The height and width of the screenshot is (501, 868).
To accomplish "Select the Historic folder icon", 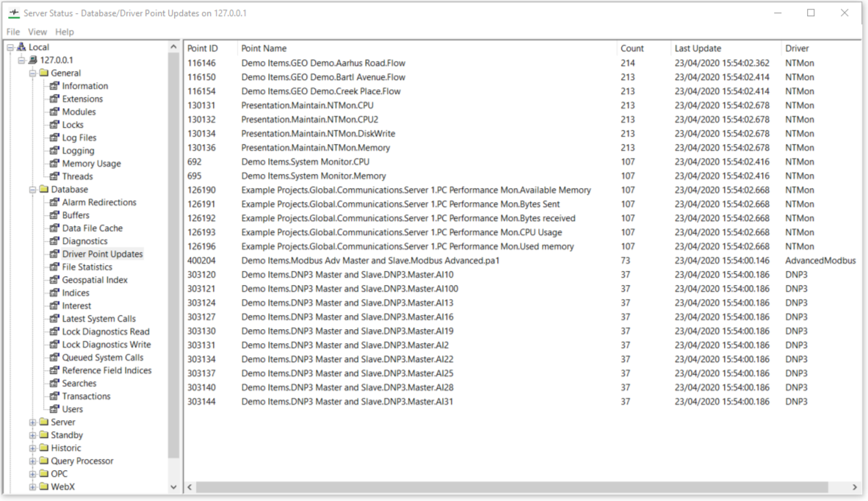I will pos(43,448).
